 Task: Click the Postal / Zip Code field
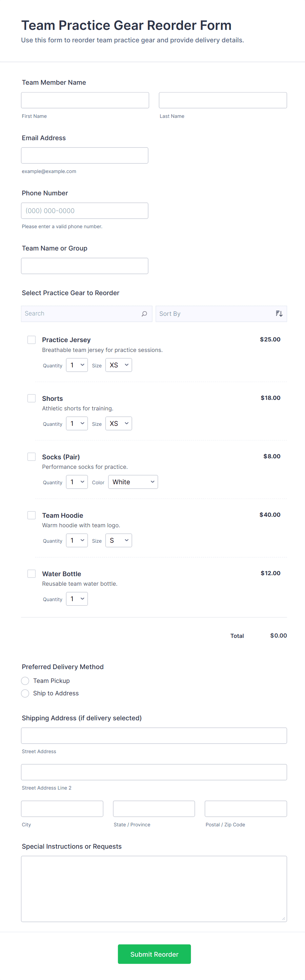pyautogui.click(x=245, y=809)
